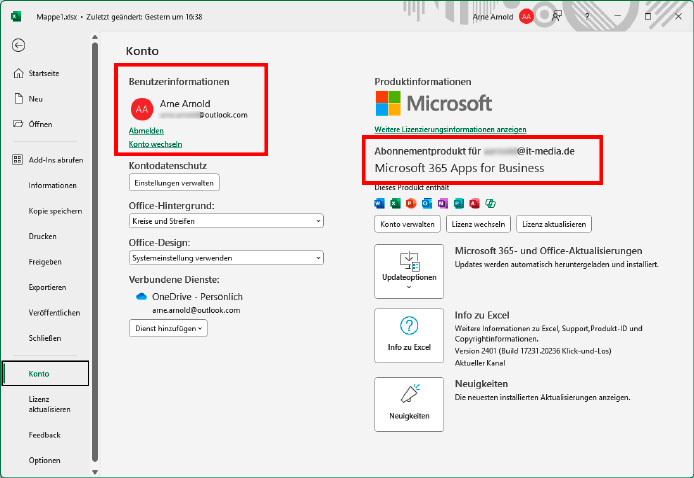
Task: Click the grid icon beside Add-Ins abrufen
Action: coord(17,160)
